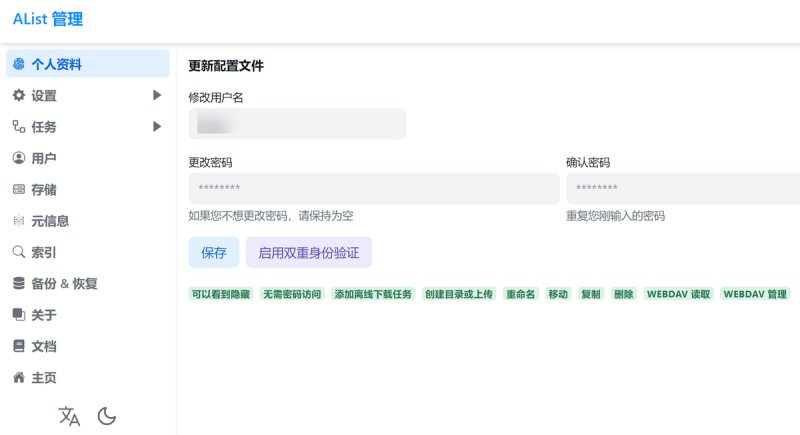The image size is (800, 435).
Task: Focus the 修改用户名 input field
Action: (297, 123)
